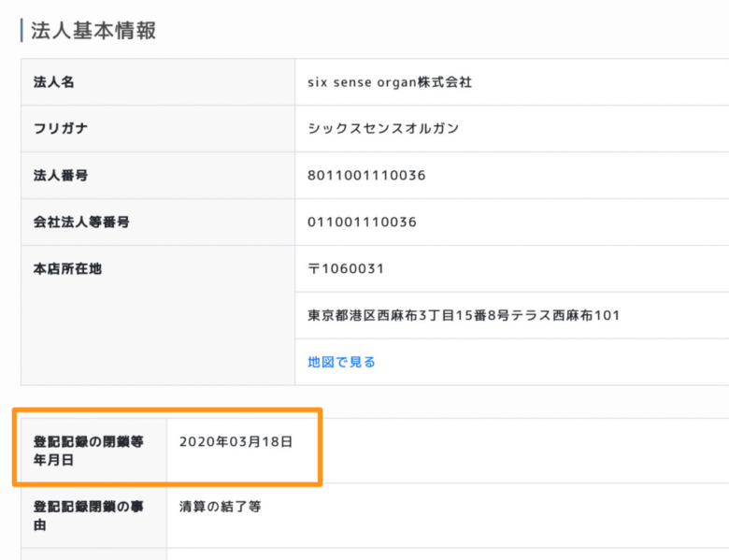Select the 法人基本情報 section heading
This screenshot has width=729, height=560.
[93, 31]
